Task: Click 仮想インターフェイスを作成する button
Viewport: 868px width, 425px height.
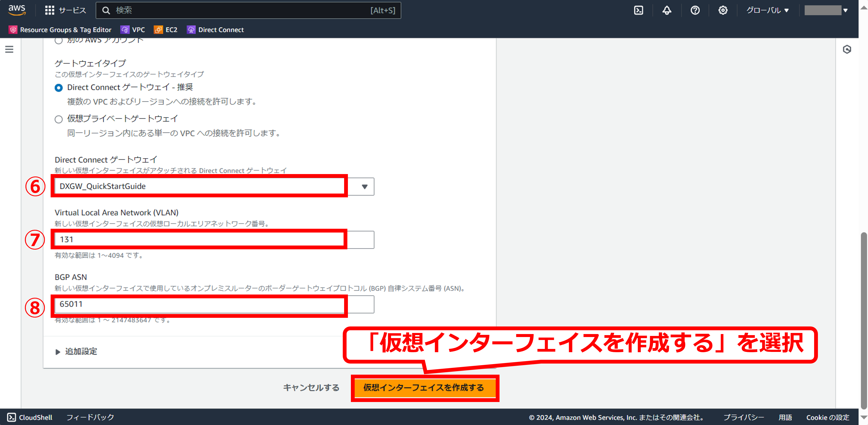Action: (x=424, y=388)
